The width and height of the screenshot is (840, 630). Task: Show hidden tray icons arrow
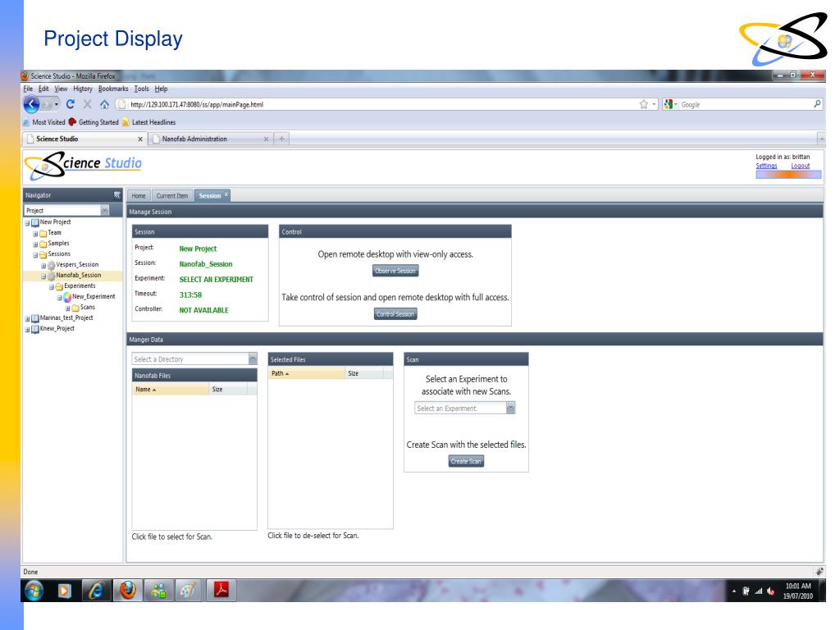point(734,591)
